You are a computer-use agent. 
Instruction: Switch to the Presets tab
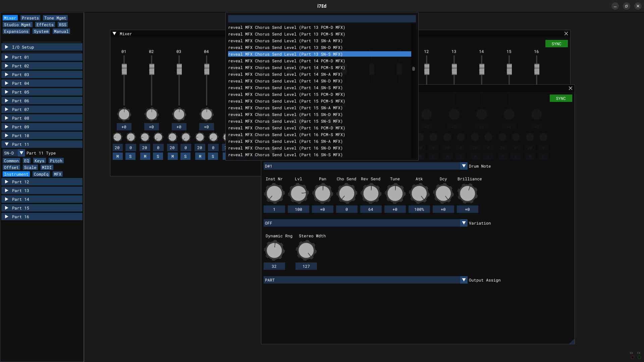[30, 18]
